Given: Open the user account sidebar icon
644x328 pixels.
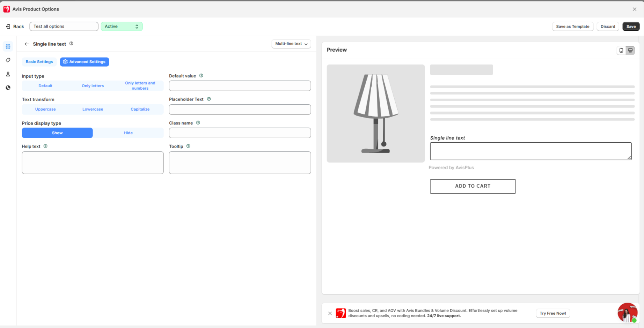Looking at the screenshot, I should (8, 74).
